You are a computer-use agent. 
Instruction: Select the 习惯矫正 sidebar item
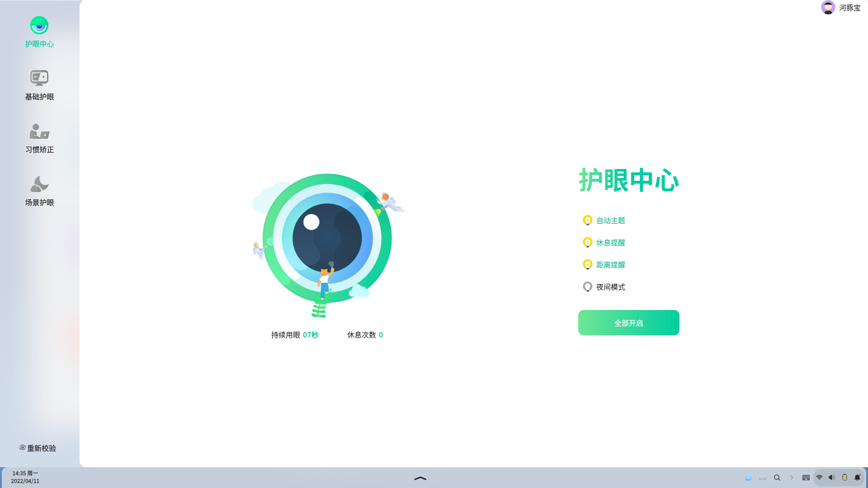click(x=39, y=138)
